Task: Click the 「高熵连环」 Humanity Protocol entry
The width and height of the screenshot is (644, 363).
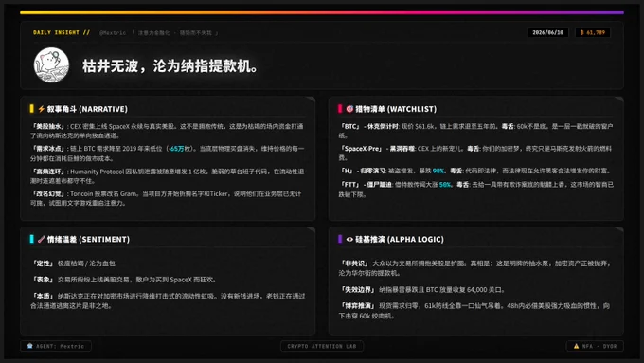Action: [167, 176]
